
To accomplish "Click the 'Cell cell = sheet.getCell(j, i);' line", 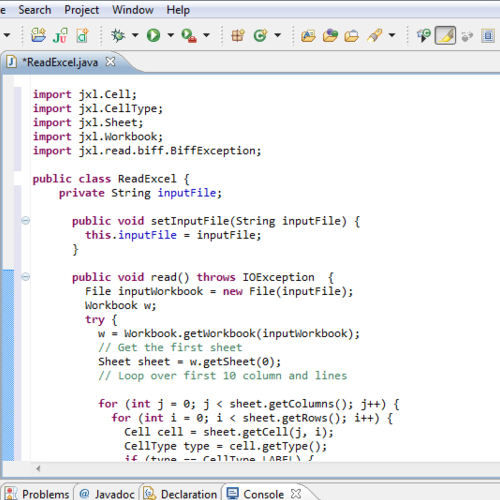I will (x=229, y=432).
